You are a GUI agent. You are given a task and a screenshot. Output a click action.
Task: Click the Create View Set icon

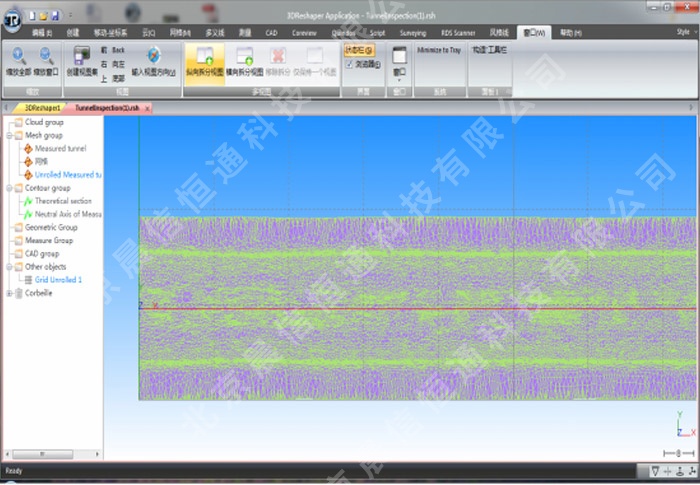tap(82, 56)
